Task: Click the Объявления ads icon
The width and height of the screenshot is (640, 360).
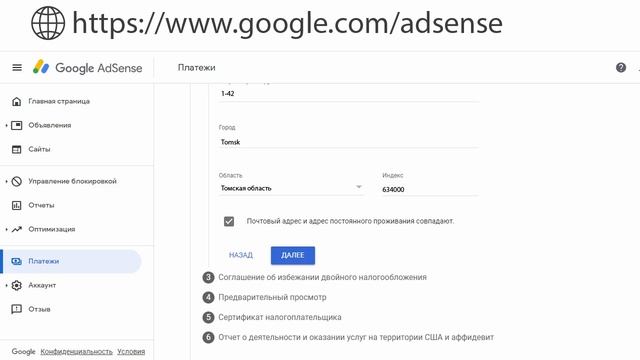Action: (17, 125)
